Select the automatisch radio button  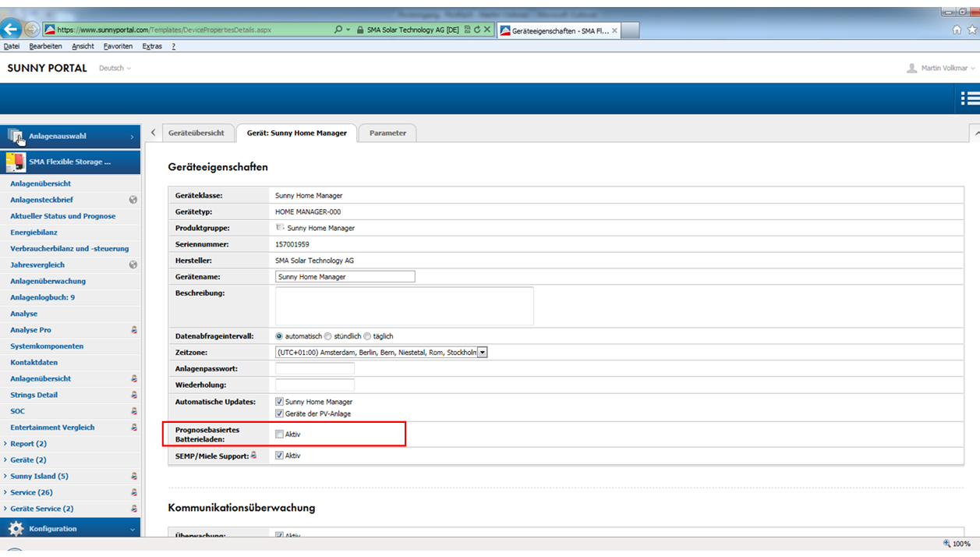pos(279,336)
